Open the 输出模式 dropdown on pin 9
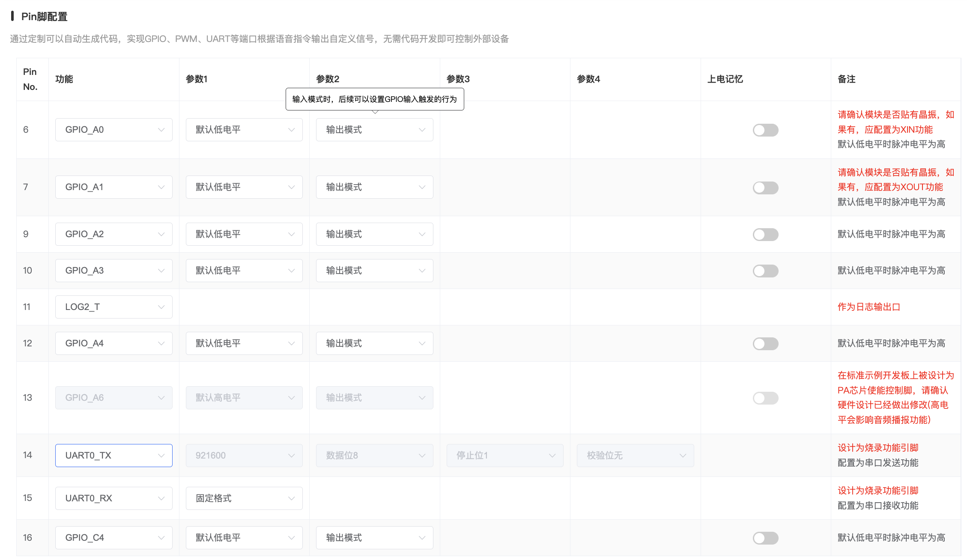This screenshot has width=967, height=560. (374, 234)
